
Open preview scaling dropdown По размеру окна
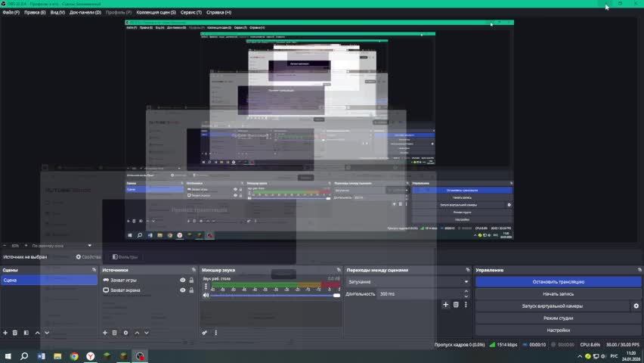(x=62, y=246)
